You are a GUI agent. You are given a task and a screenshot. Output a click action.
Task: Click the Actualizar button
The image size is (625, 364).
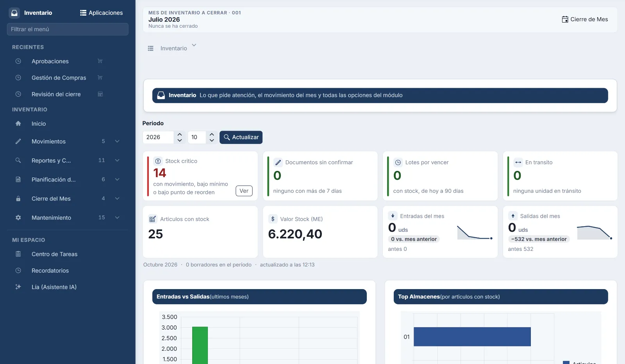pyautogui.click(x=241, y=137)
